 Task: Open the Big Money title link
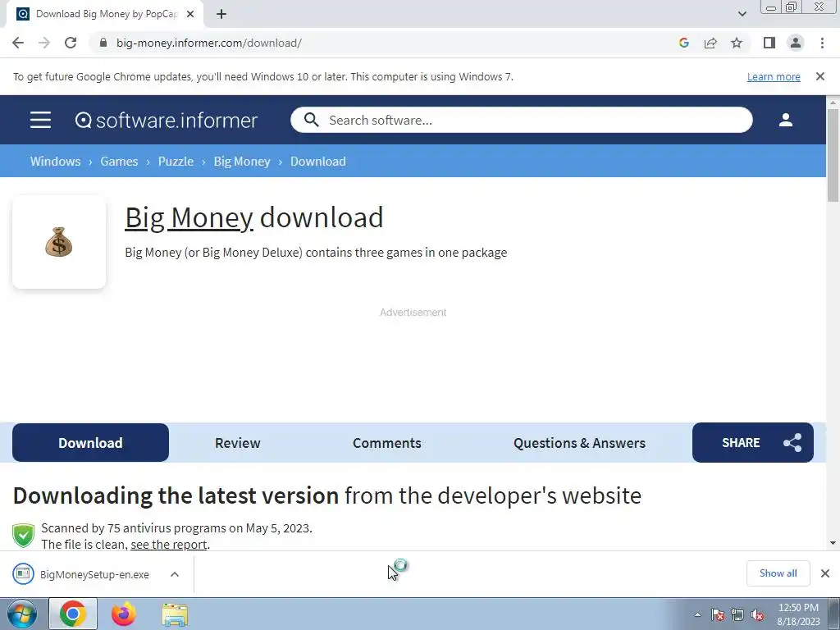(x=189, y=217)
